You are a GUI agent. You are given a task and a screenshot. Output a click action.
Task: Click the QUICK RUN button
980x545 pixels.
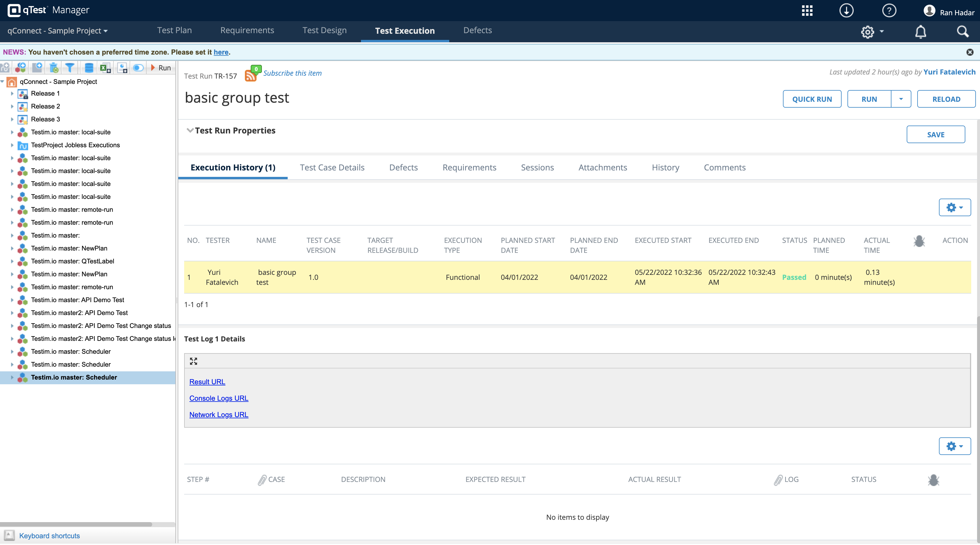pyautogui.click(x=811, y=99)
